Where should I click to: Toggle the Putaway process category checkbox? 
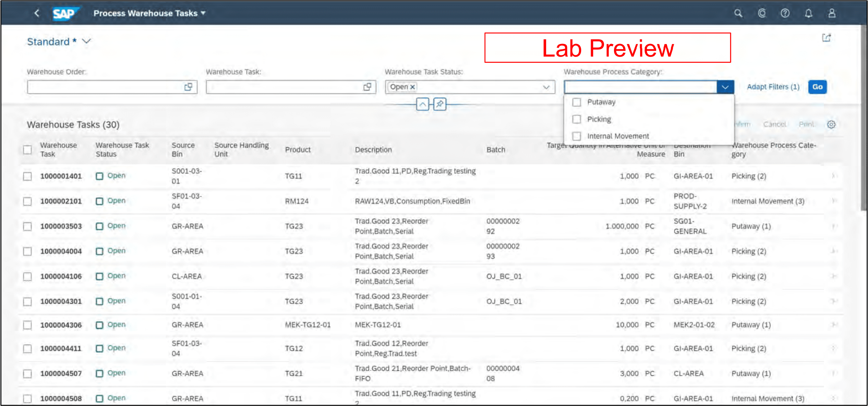[x=576, y=102]
